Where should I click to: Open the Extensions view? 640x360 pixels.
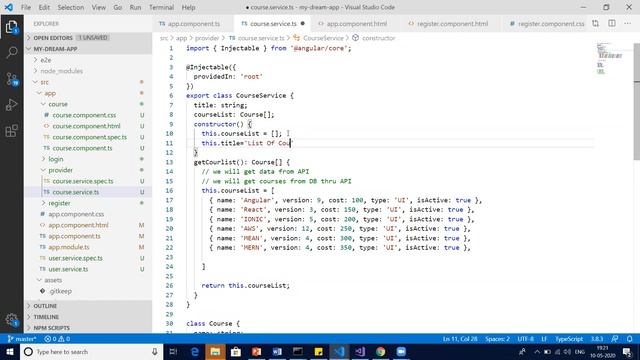tap(12, 131)
